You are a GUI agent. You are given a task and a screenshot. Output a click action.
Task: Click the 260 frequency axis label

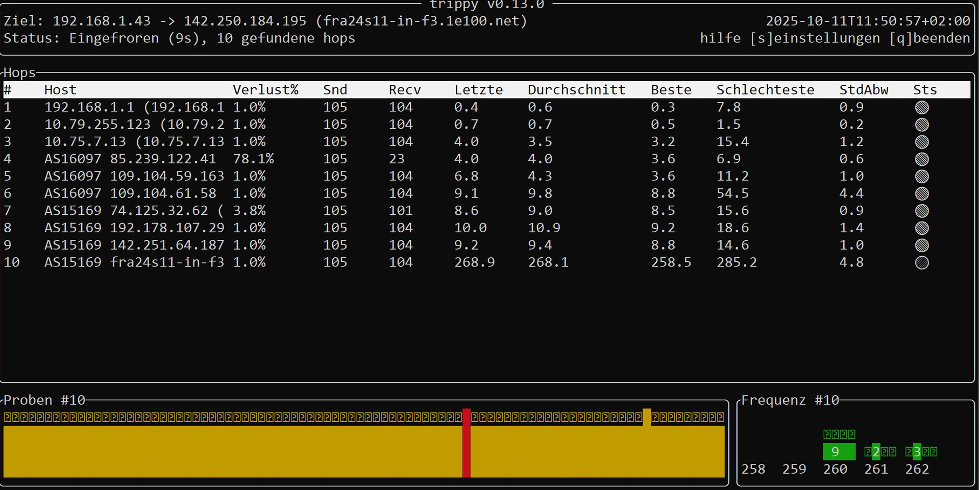pyautogui.click(x=835, y=469)
